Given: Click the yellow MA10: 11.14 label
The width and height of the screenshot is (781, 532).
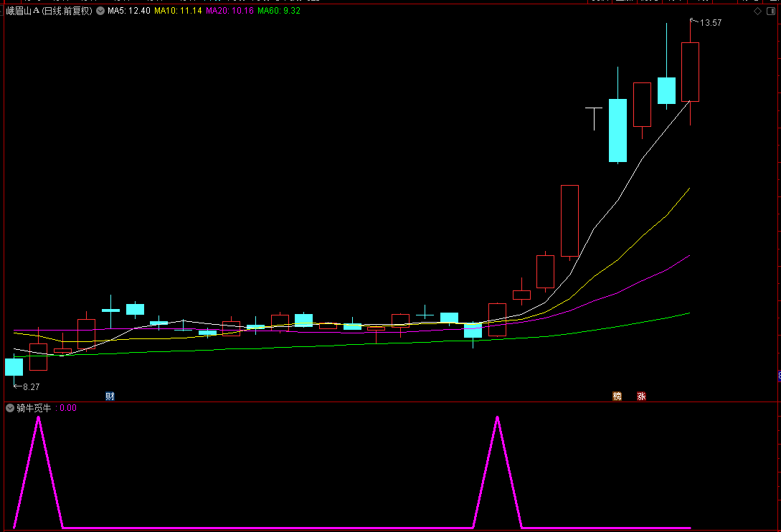Looking at the screenshot, I should pyautogui.click(x=178, y=11).
